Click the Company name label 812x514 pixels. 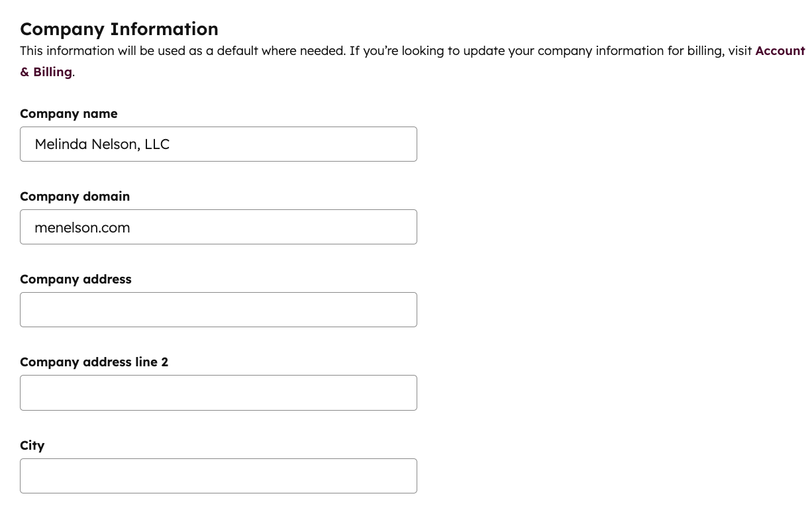(x=69, y=113)
